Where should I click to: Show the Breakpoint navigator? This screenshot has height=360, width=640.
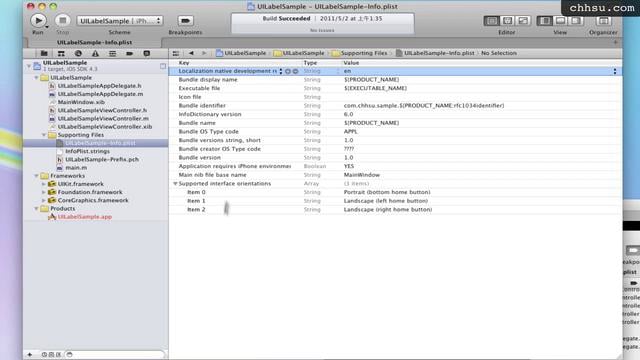129,53
